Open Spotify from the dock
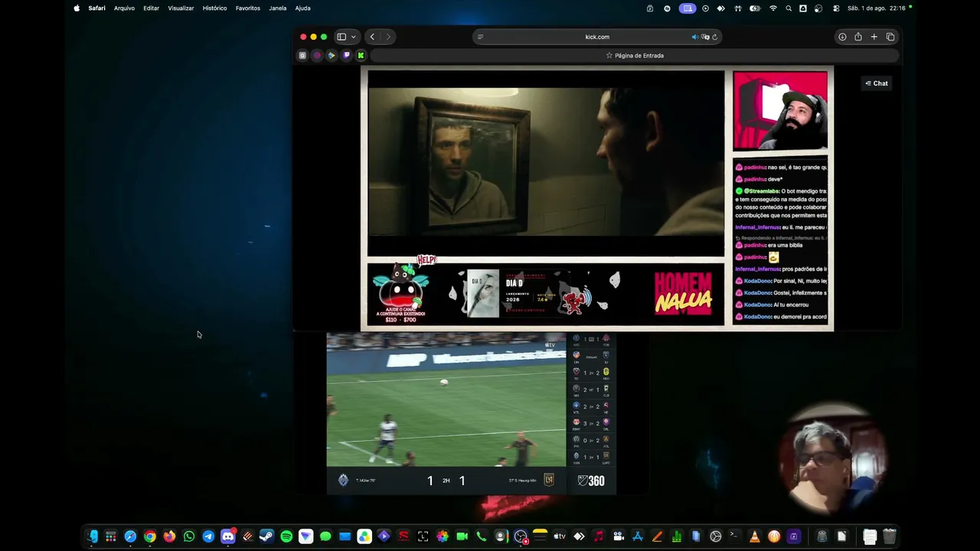The height and width of the screenshot is (551, 980). coord(286,536)
